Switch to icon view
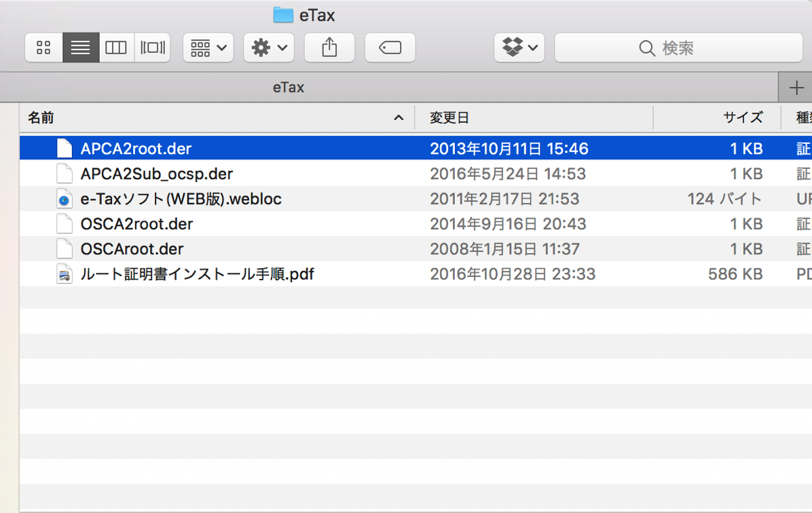 (x=44, y=47)
